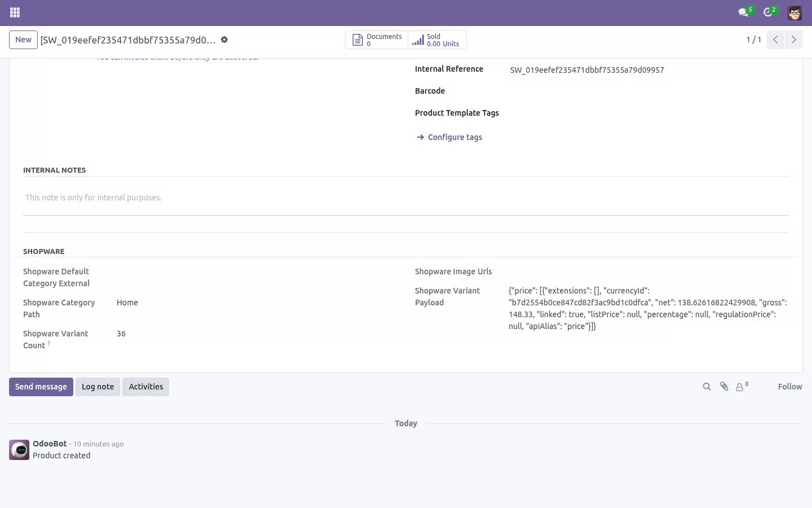Edit the Shopware Category Path value Home
Image resolution: width=812 pixels, height=508 pixels.
(x=127, y=303)
